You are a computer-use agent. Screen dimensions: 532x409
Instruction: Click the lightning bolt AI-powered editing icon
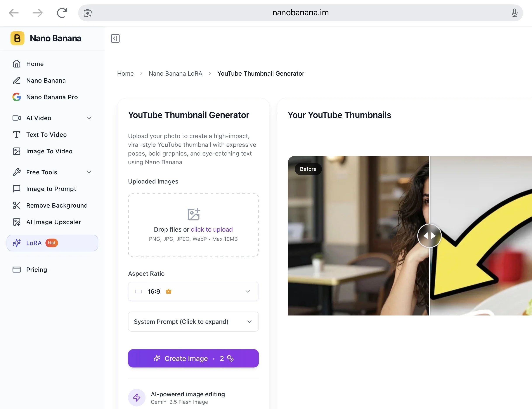[x=137, y=398]
